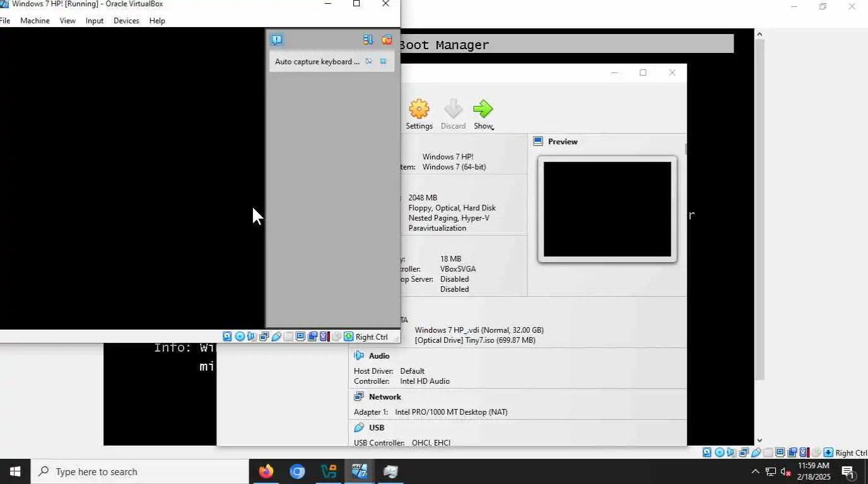Click hard disk indicator in rear VM status bar
This screenshot has height=484, width=868.
pos(707,452)
